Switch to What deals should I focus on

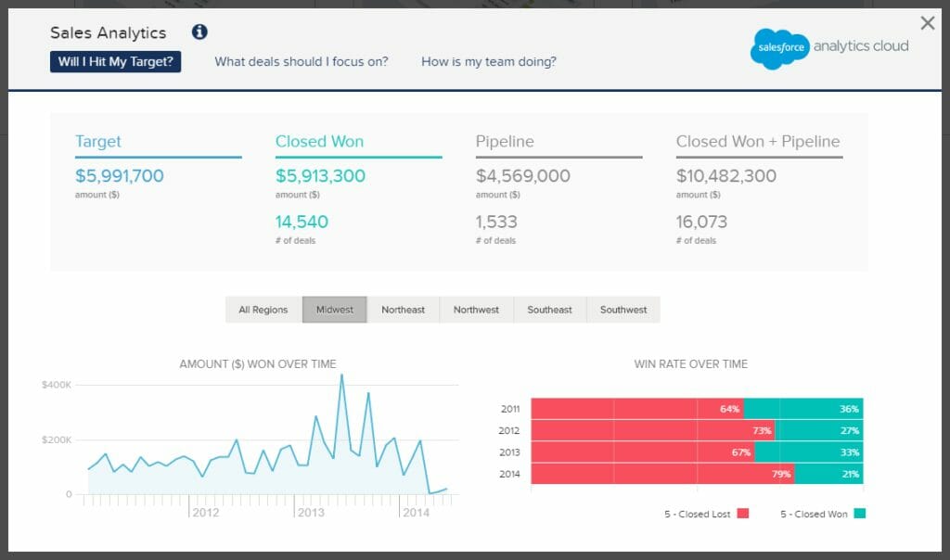pyautogui.click(x=302, y=62)
